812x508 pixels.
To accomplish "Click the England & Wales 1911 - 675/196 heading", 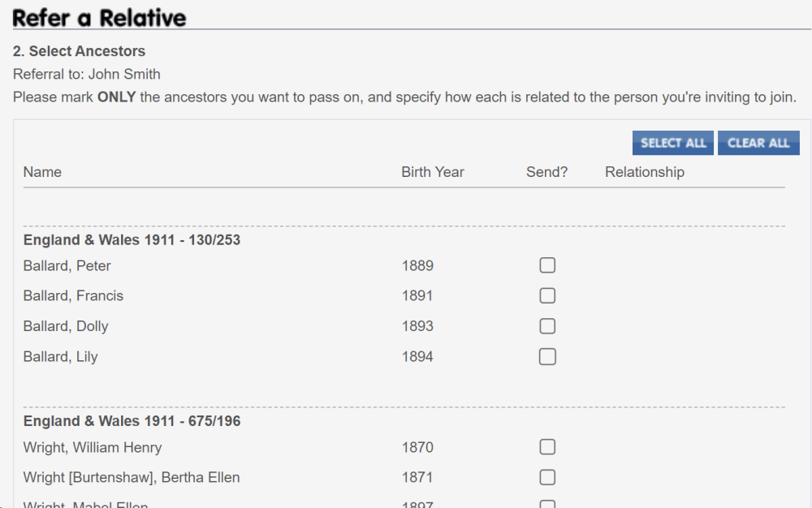I will [x=132, y=421].
